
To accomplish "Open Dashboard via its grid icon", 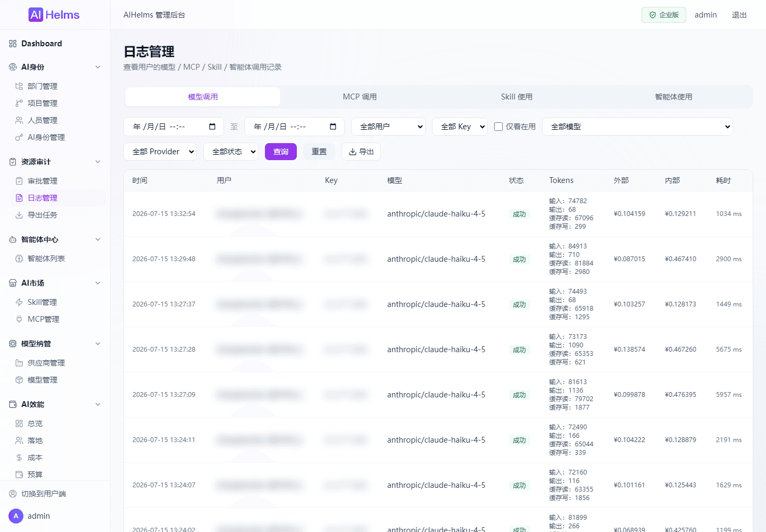I will (x=13, y=44).
